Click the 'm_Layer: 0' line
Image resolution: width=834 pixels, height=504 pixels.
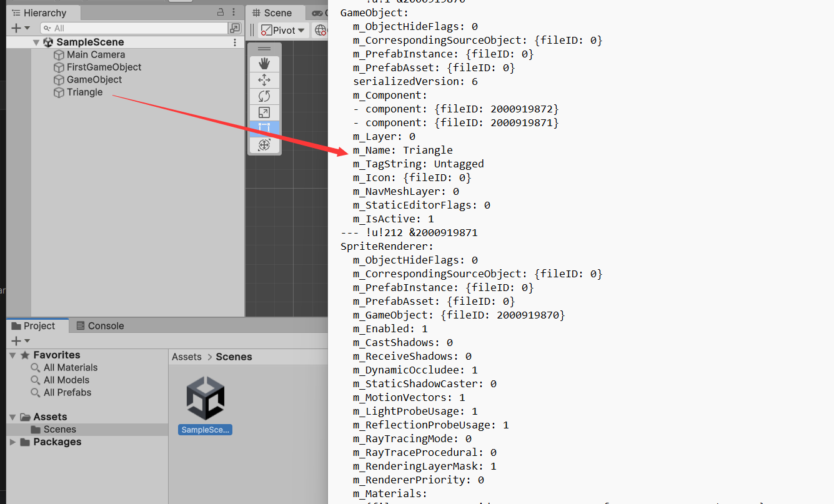(x=384, y=136)
